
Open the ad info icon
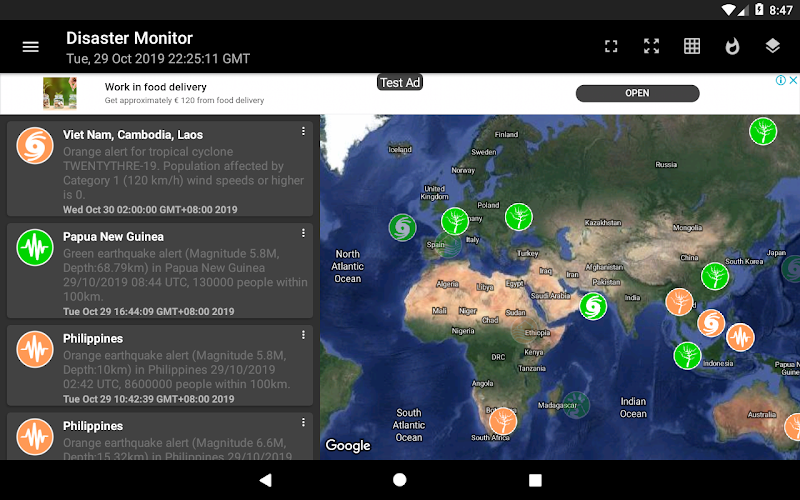click(x=780, y=80)
